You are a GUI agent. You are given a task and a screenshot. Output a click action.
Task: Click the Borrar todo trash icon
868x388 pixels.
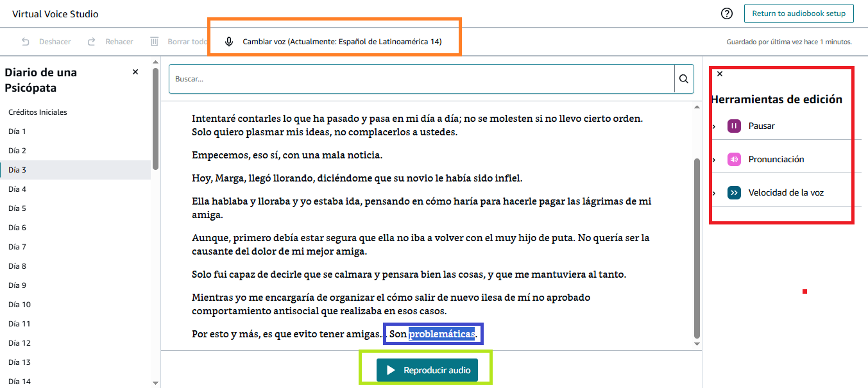pyautogui.click(x=154, y=42)
